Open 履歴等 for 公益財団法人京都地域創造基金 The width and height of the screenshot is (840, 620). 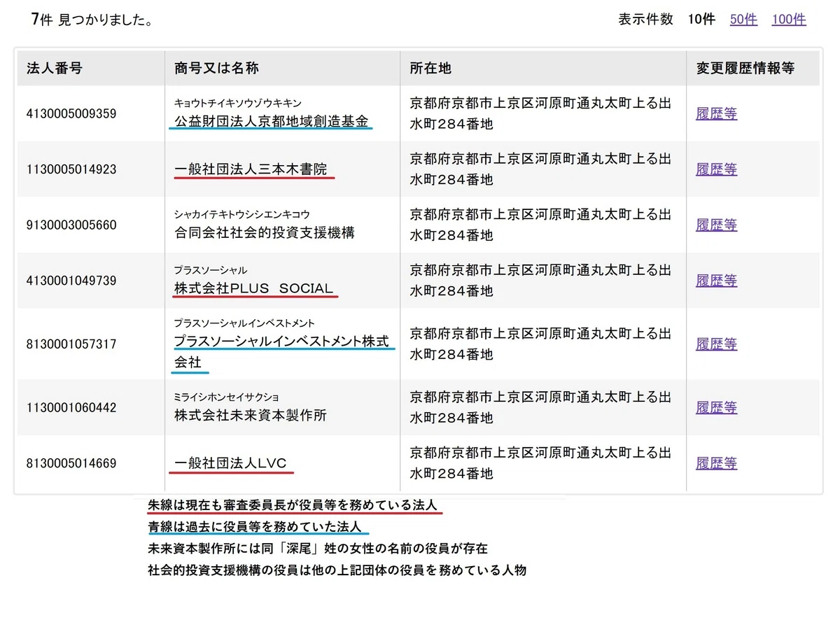716,113
